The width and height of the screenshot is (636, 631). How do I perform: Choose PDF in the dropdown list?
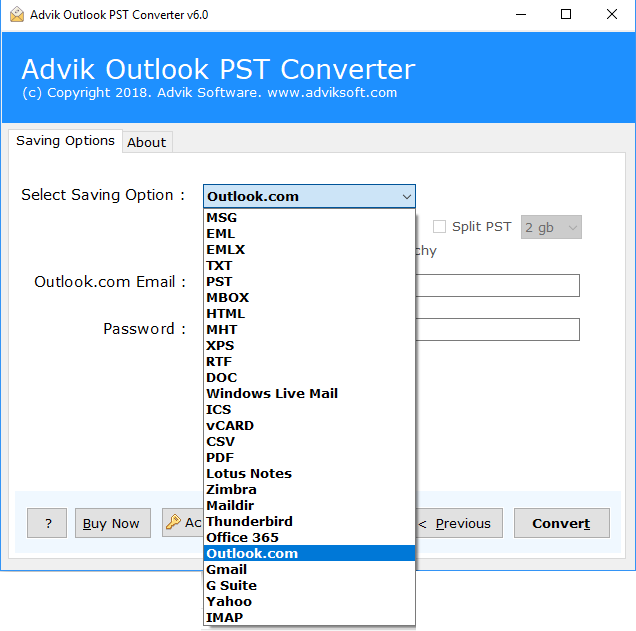pyautogui.click(x=309, y=457)
